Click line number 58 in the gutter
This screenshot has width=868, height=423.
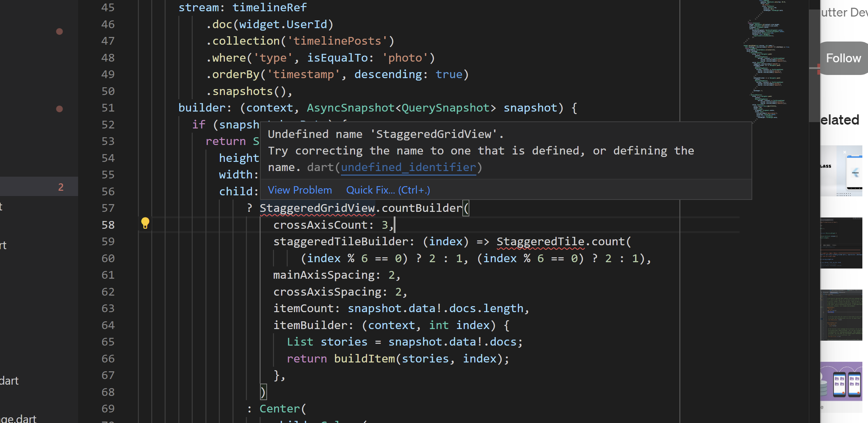[x=108, y=225]
